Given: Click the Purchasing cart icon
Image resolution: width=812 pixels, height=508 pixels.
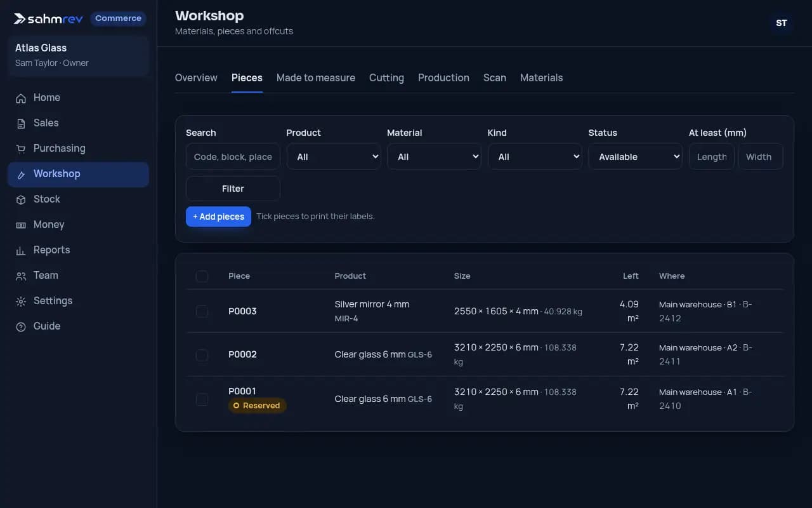Looking at the screenshot, I should (x=21, y=149).
